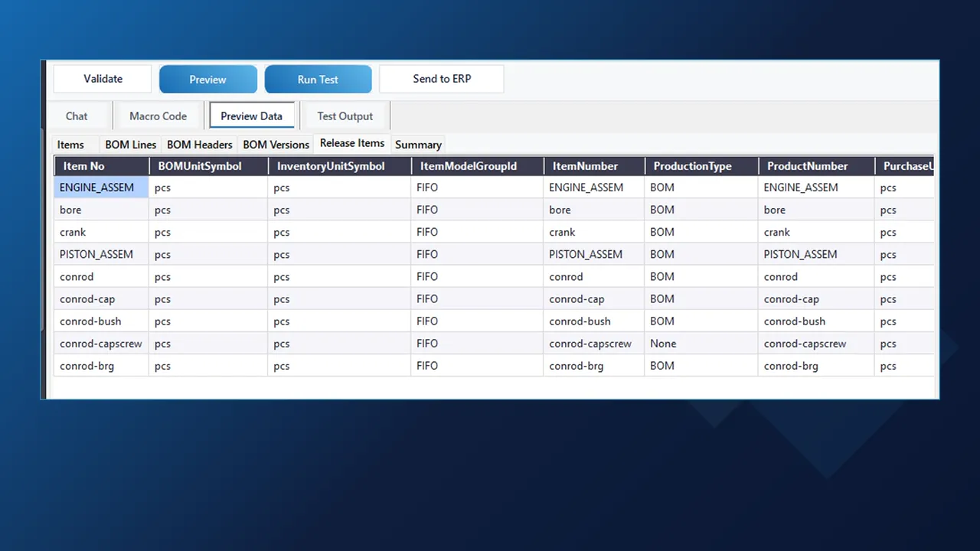This screenshot has width=980, height=551.
Task: Open the Macro Code tab
Action: [158, 116]
